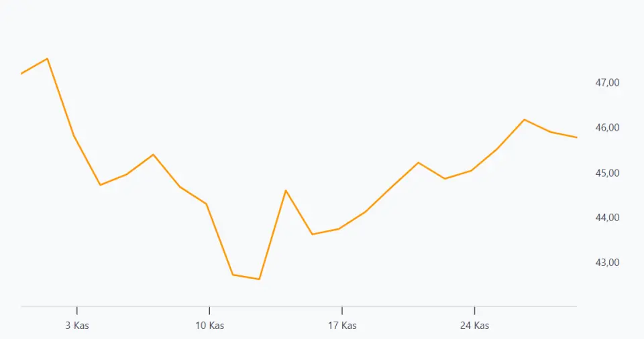Click the "17 Kas" date label
This screenshot has height=339, width=644.
[x=342, y=326]
